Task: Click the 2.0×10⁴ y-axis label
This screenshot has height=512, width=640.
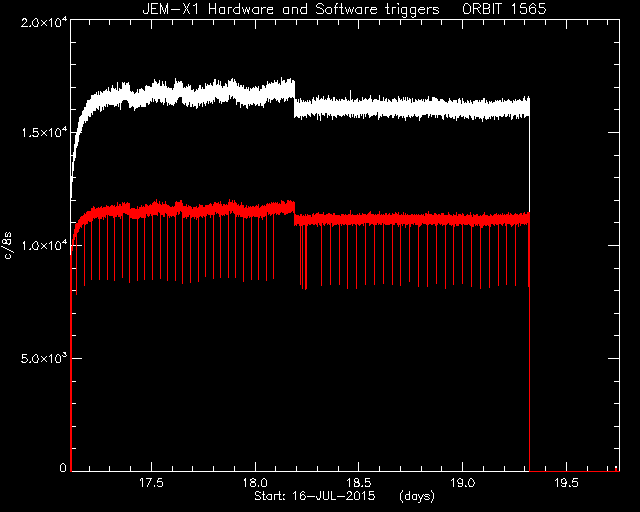Action: point(44,22)
